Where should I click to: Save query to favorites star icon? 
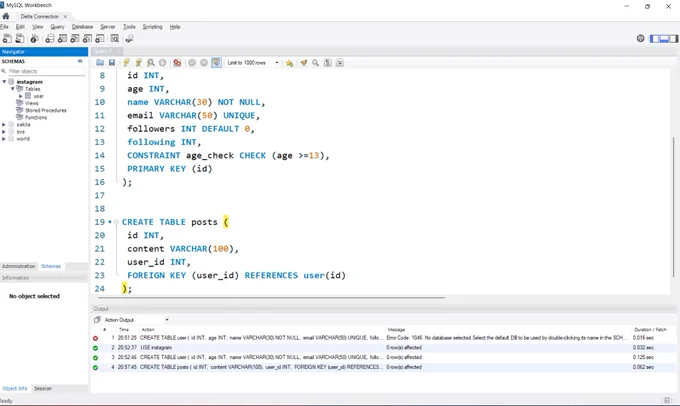point(289,63)
